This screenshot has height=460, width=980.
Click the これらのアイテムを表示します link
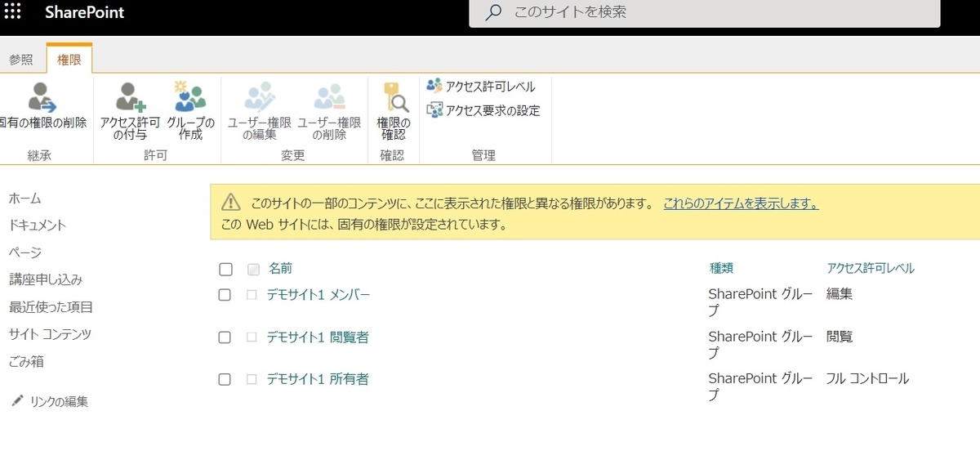point(741,203)
